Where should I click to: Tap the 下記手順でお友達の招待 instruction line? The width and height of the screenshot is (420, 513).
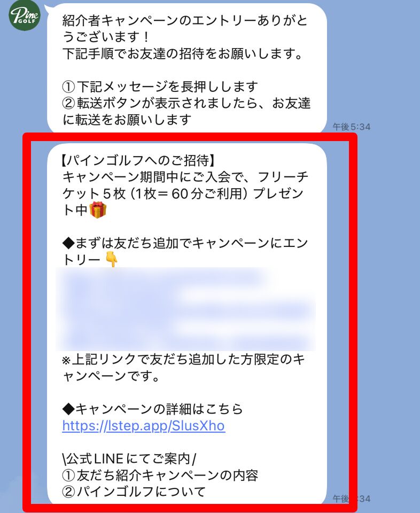pos(183,53)
